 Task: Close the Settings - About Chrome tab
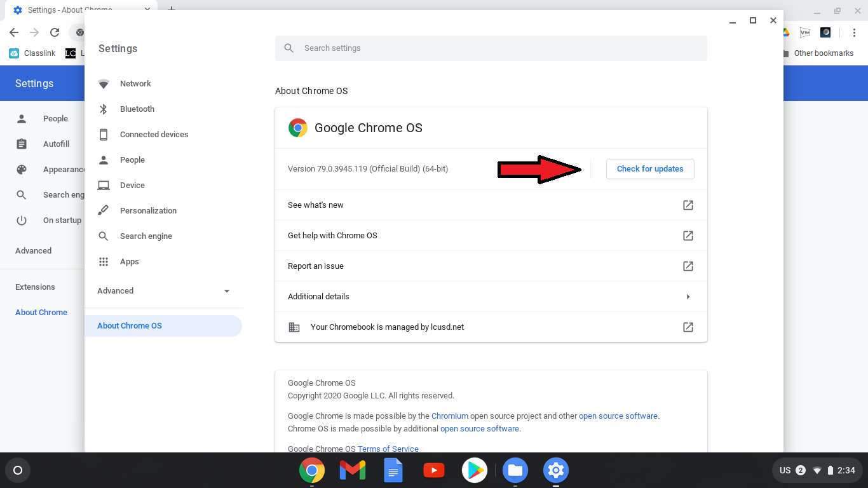coord(147,10)
